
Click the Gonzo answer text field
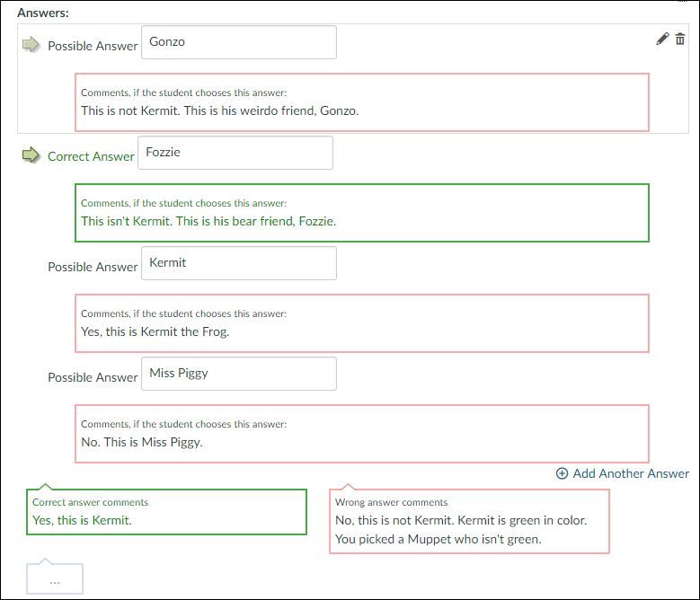238,42
